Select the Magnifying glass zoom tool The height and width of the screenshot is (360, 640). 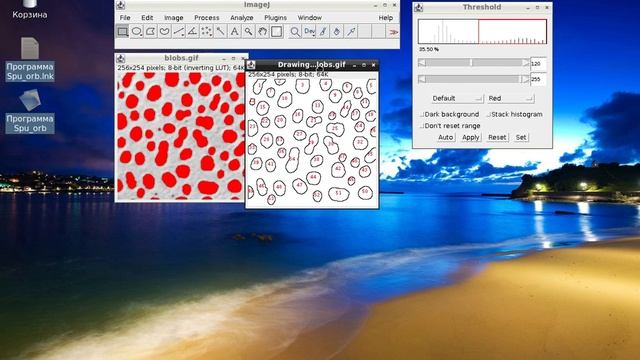(248, 31)
